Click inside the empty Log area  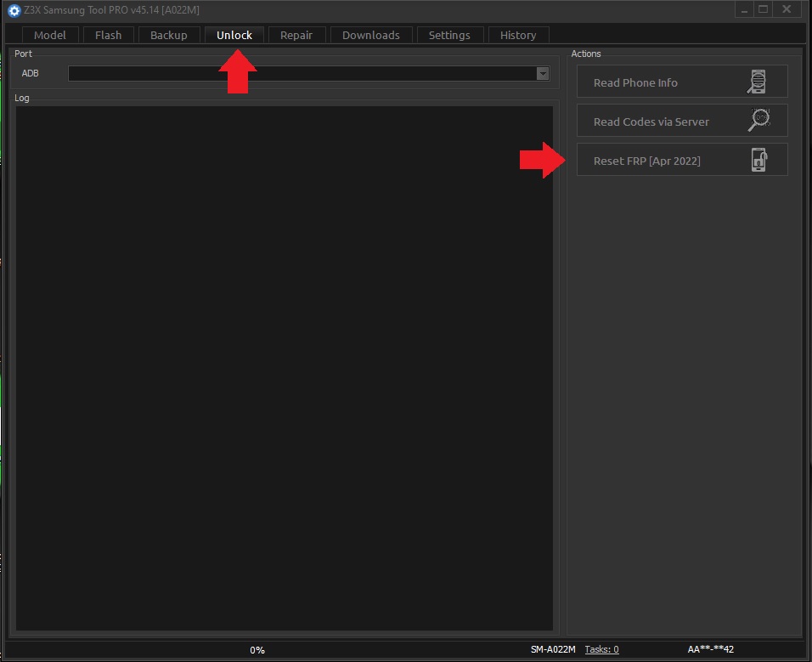tap(285, 365)
